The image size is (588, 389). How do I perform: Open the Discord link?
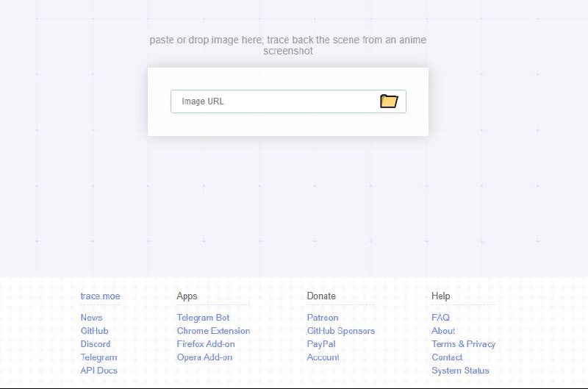click(96, 344)
